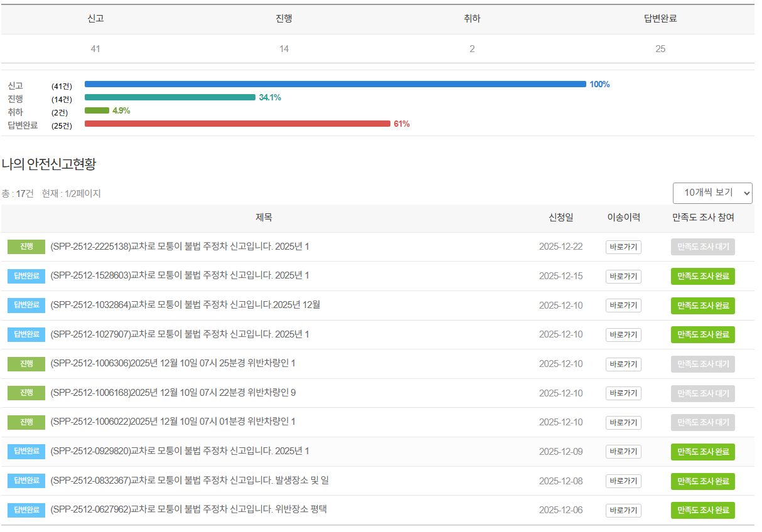Click the 취하 count value 2
762x532 pixels.
(472, 49)
